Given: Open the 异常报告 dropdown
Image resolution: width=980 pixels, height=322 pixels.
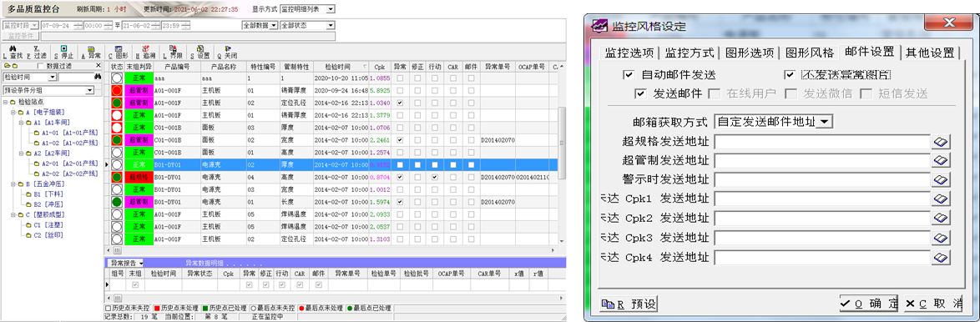Looking at the screenshot, I should [x=142, y=264].
